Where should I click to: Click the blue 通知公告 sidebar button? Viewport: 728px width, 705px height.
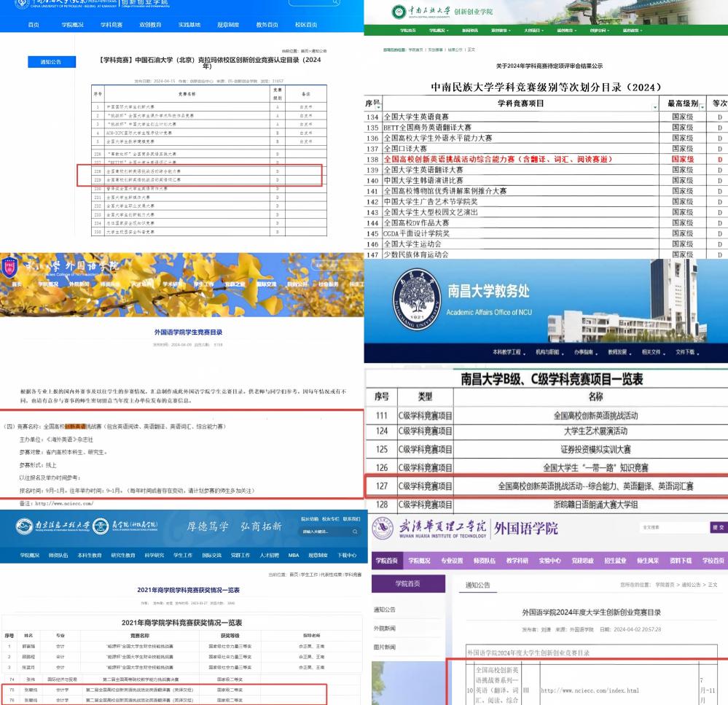pyautogui.click(x=52, y=62)
